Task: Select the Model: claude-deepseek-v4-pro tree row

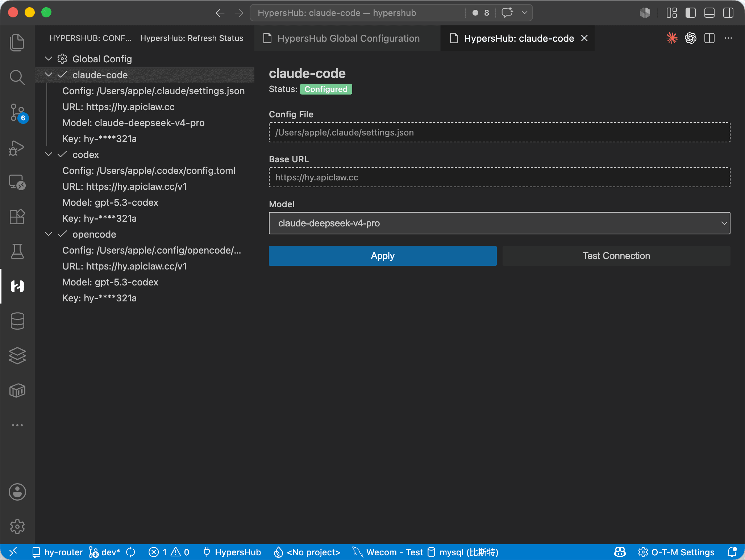Action: click(x=145, y=122)
